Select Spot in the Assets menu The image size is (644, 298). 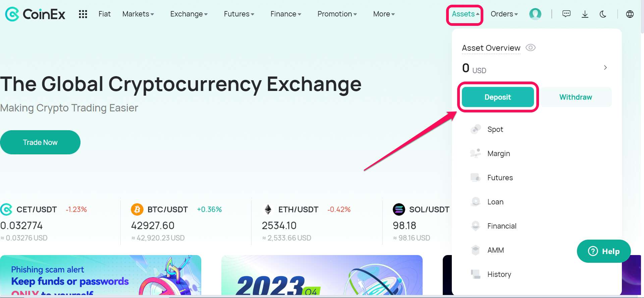coord(495,129)
